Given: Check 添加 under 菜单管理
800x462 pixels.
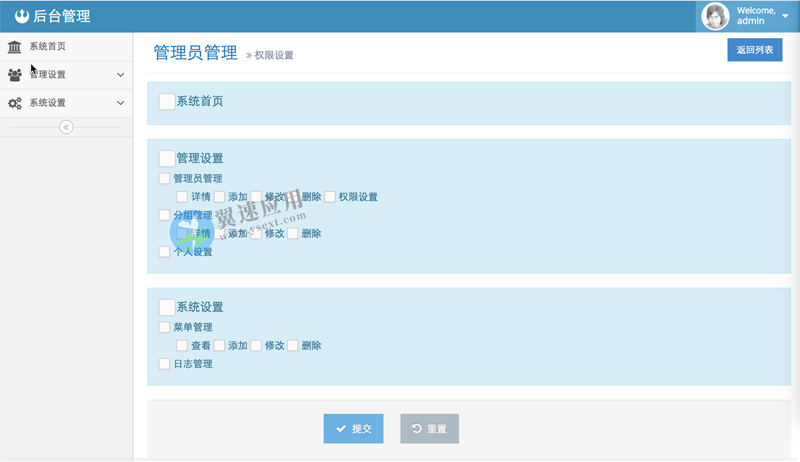Looking at the screenshot, I should pyautogui.click(x=219, y=346).
